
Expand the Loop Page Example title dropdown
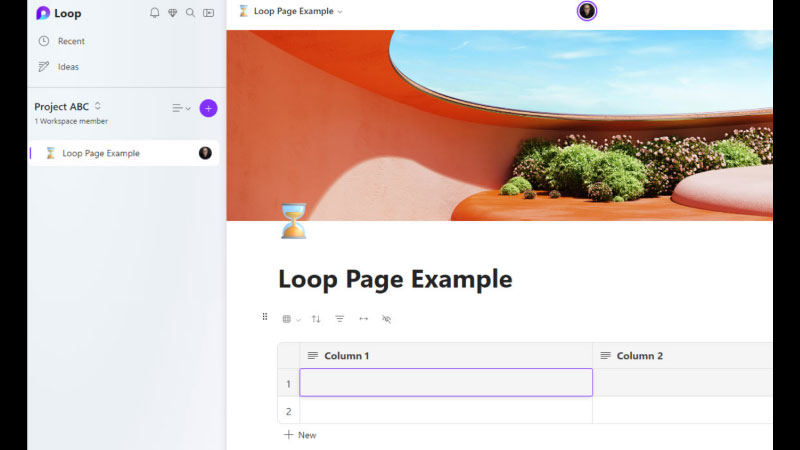340,12
